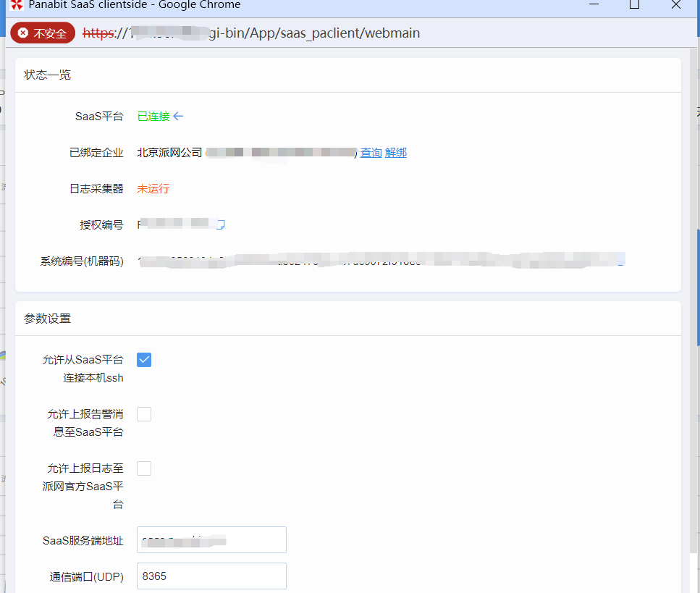Maximize the Panabit SaaS clientside window

[x=634, y=4]
